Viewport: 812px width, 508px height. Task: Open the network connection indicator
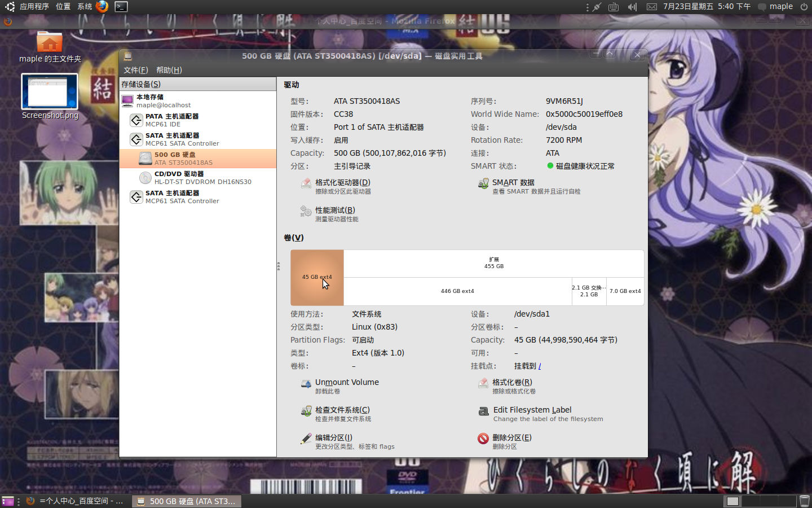[x=597, y=7]
